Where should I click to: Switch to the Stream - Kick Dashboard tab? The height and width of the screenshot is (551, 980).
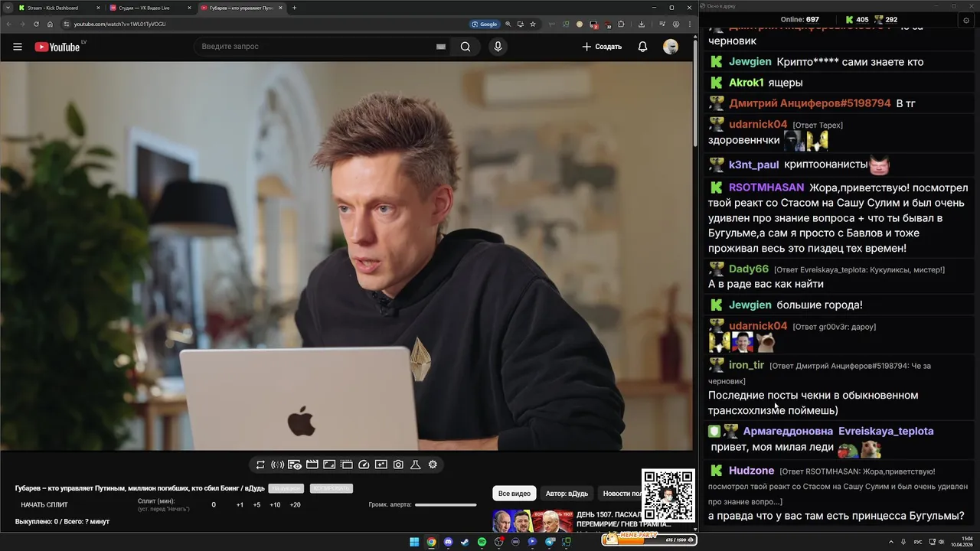click(60, 8)
